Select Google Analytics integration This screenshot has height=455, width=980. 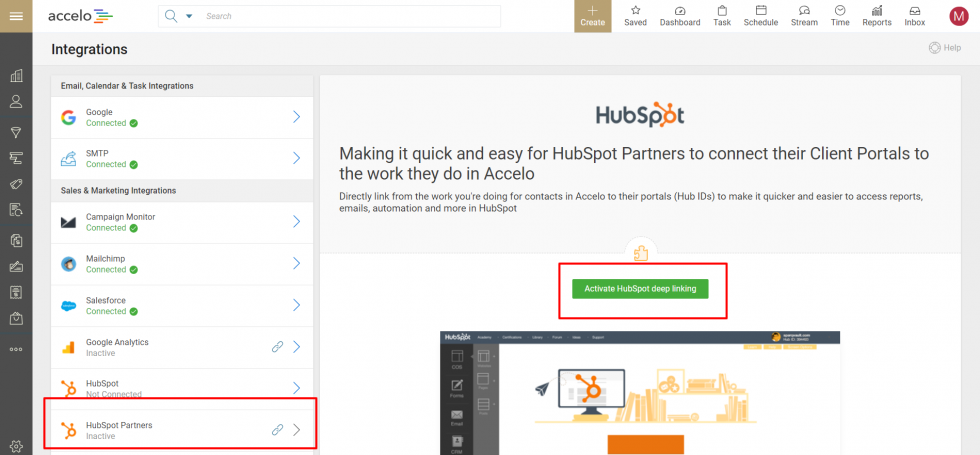pos(182,348)
